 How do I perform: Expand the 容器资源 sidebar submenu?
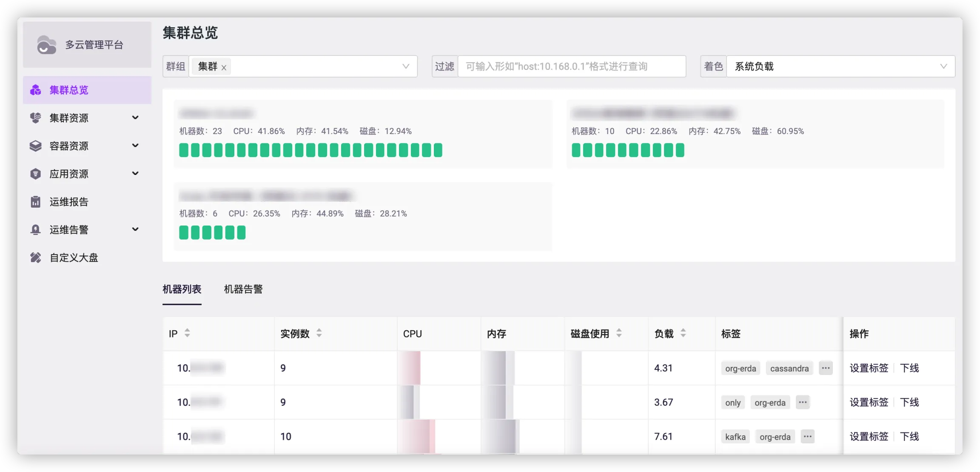pos(135,146)
